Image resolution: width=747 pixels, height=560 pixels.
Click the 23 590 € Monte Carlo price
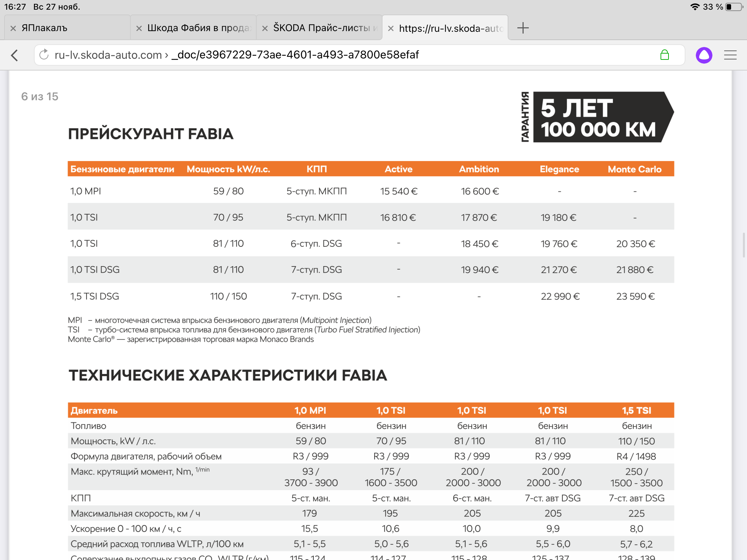pyautogui.click(x=636, y=296)
